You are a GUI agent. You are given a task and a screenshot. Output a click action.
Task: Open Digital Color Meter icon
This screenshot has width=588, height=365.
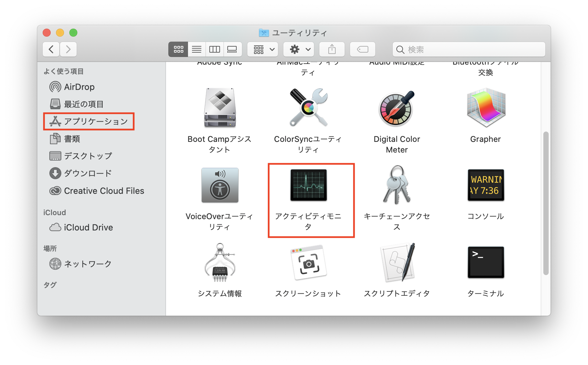pyautogui.click(x=397, y=108)
